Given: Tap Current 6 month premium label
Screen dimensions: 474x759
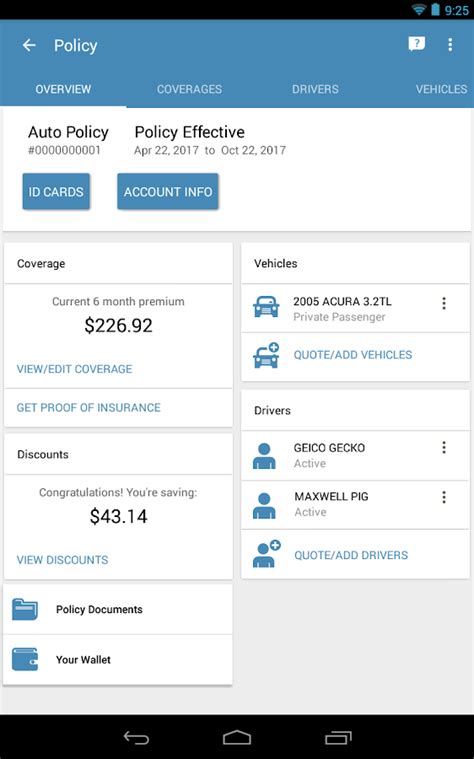Looking at the screenshot, I should click(118, 302).
